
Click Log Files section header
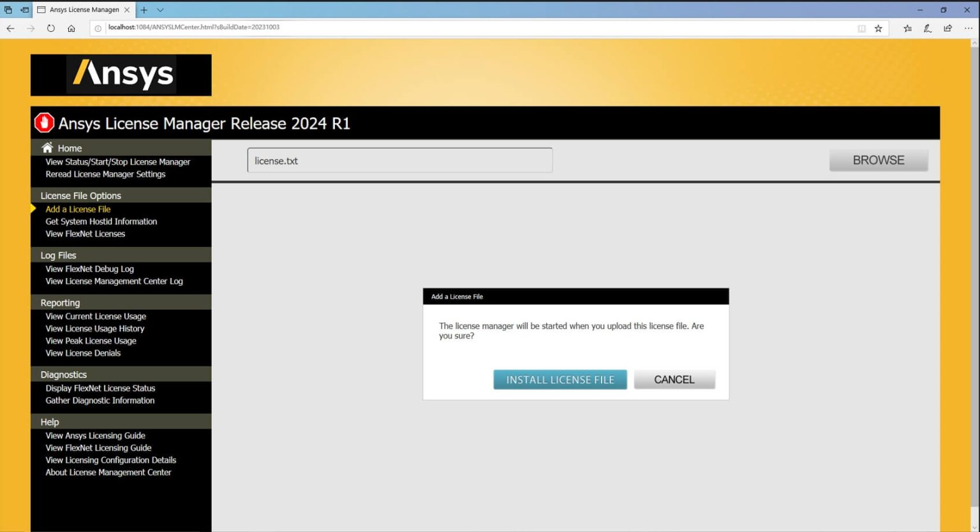(x=121, y=255)
